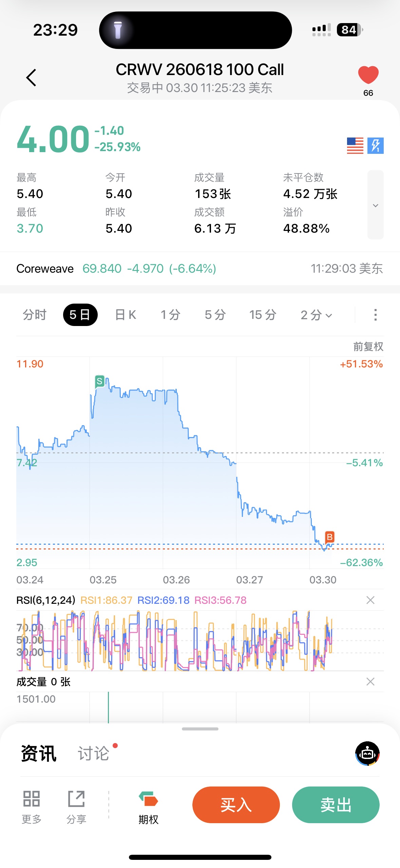Image resolution: width=400 pixels, height=868 pixels.
Task: Tap the B buy marker on chart
Action: click(x=329, y=537)
